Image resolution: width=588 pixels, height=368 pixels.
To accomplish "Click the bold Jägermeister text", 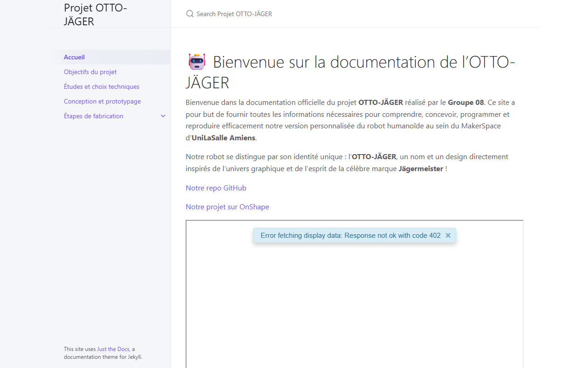I will click(421, 168).
